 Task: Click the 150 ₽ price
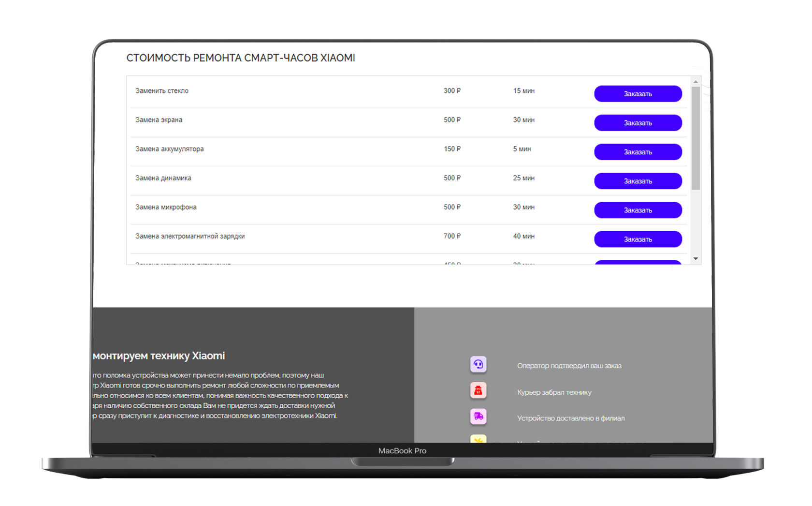pos(452,149)
